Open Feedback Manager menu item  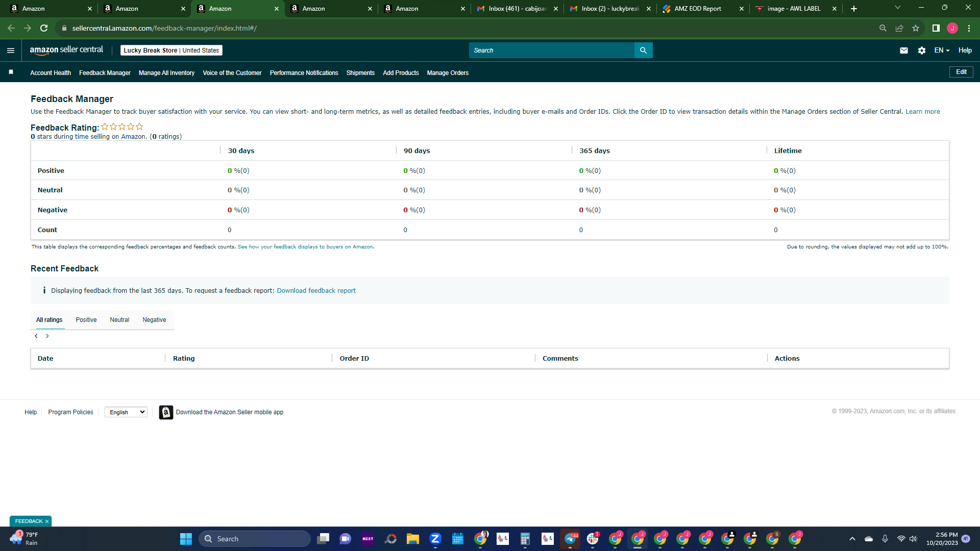[x=105, y=73]
